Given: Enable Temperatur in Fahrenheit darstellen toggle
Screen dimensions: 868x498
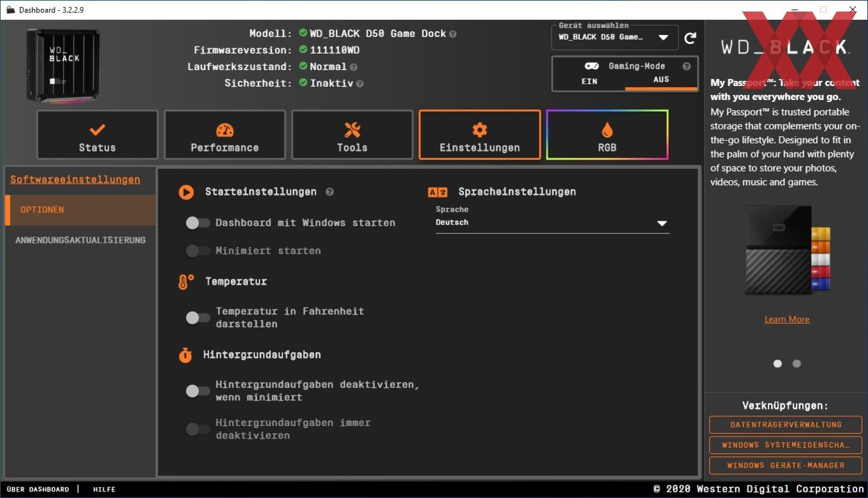Looking at the screenshot, I should click(x=197, y=318).
